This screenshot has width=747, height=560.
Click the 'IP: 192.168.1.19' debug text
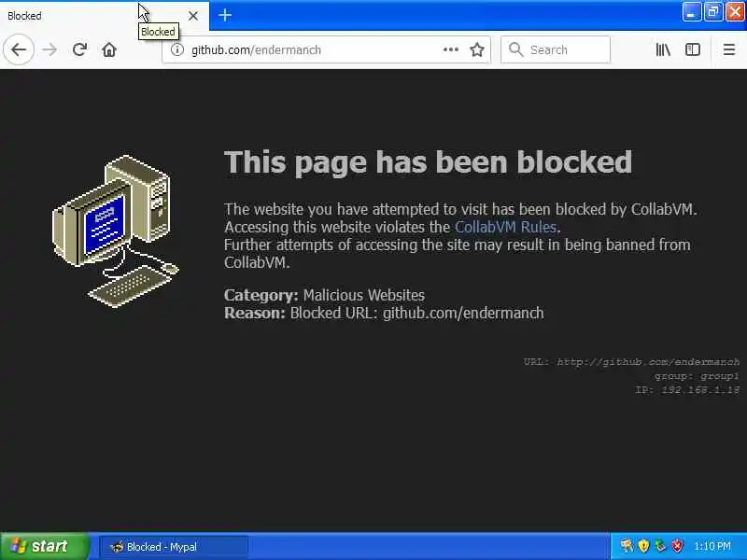pyautogui.click(x=687, y=390)
